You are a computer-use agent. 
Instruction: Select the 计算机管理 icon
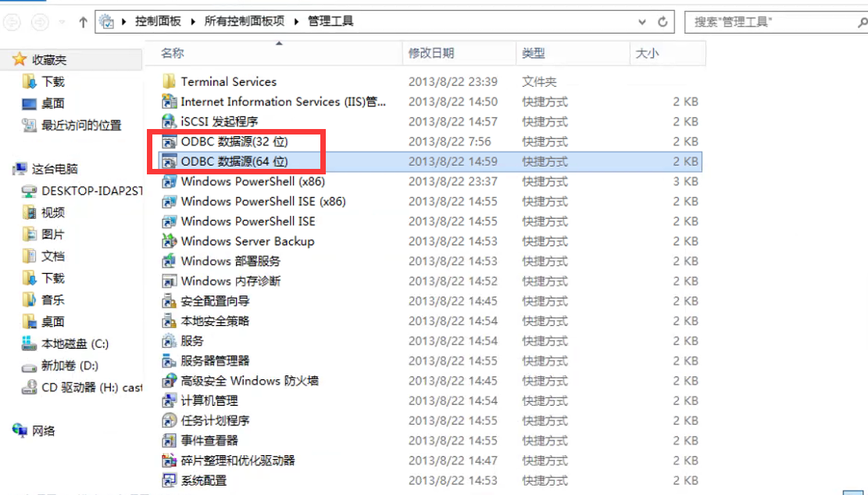pyautogui.click(x=169, y=400)
